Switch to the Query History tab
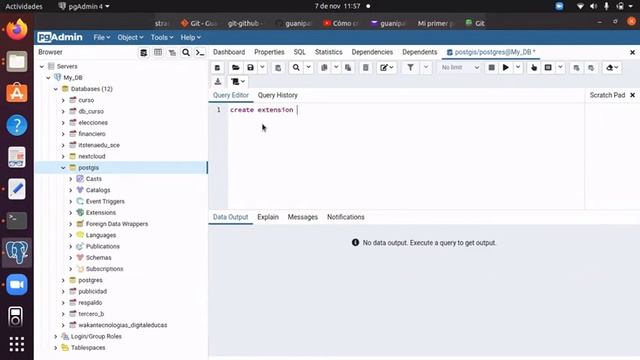This screenshot has height=360, width=640. click(x=278, y=95)
